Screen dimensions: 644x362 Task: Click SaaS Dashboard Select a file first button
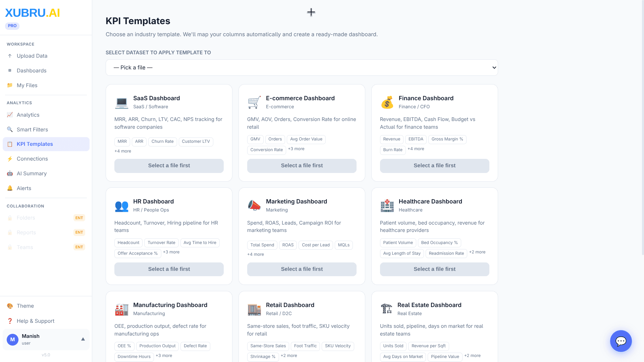coord(169,166)
